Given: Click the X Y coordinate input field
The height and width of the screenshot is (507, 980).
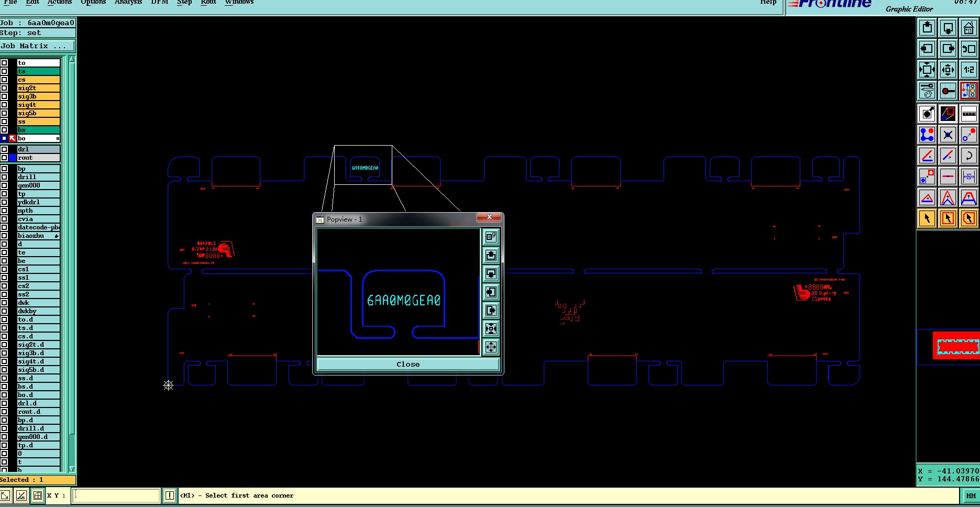Looking at the screenshot, I should [x=116, y=495].
